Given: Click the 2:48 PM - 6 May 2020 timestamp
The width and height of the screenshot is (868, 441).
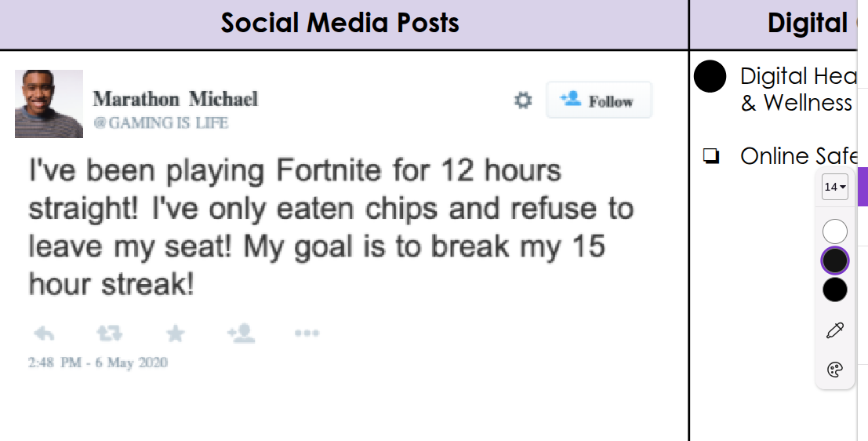Looking at the screenshot, I should [98, 363].
